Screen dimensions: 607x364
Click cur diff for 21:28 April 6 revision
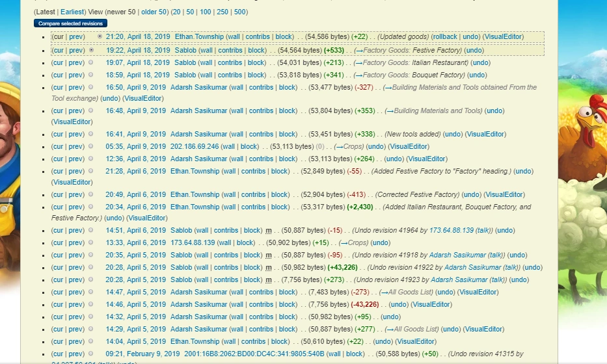58,171
